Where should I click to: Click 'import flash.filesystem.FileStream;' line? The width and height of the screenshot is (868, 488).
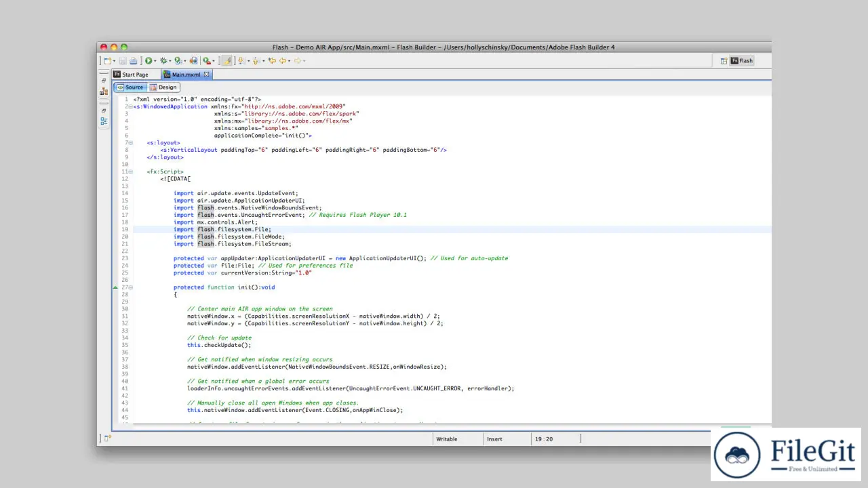(x=233, y=244)
